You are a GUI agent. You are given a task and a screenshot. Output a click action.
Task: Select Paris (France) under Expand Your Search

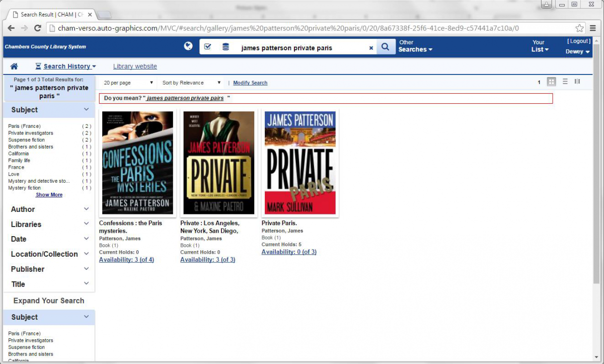[x=25, y=334]
